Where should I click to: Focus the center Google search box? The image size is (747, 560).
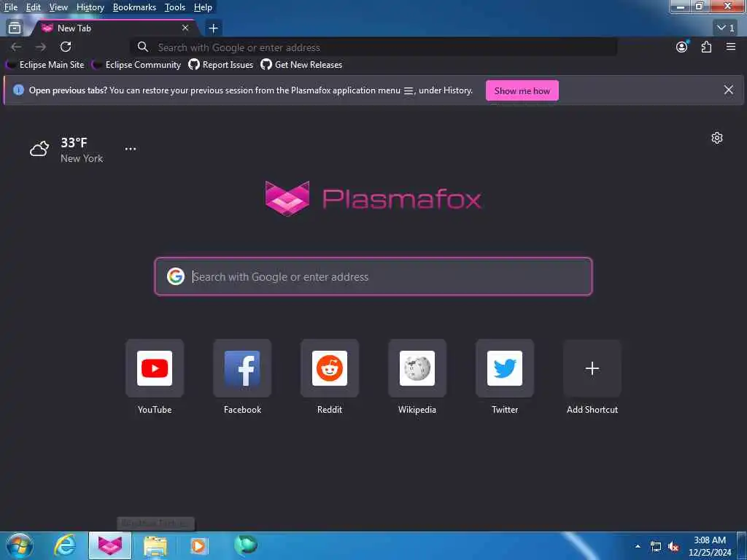tap(373, 276)
